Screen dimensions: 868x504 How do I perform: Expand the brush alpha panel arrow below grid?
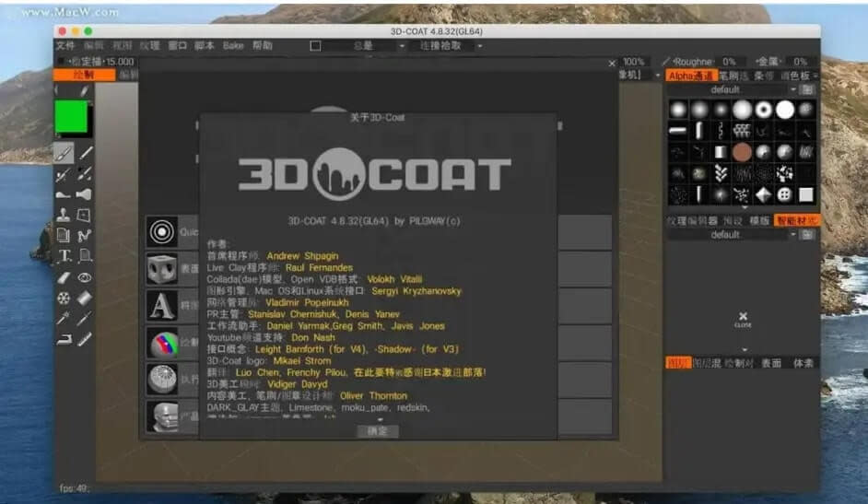[744, 208]
